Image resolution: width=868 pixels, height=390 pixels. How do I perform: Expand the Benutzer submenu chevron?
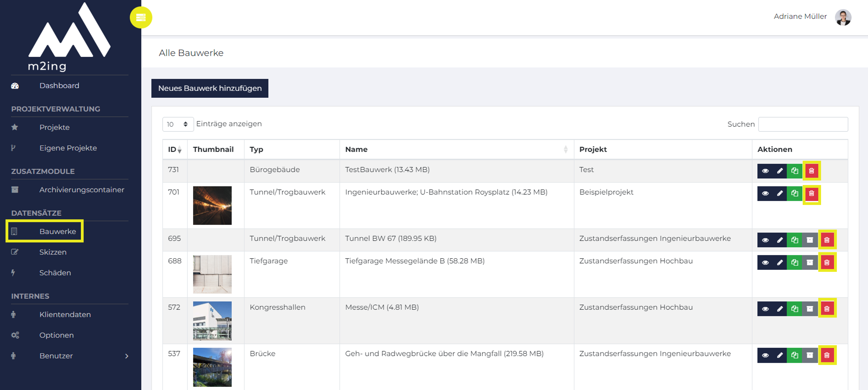[127, 356]
